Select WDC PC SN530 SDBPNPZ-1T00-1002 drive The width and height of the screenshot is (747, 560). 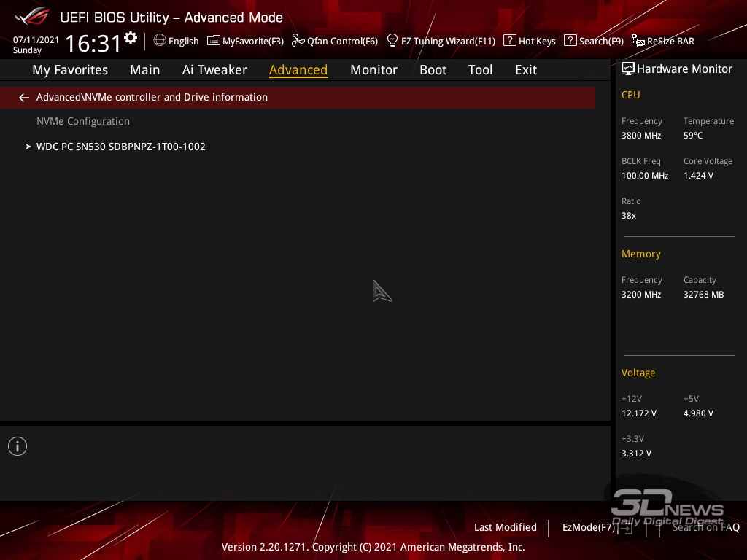pyautogui.click(x=120, y=147)
